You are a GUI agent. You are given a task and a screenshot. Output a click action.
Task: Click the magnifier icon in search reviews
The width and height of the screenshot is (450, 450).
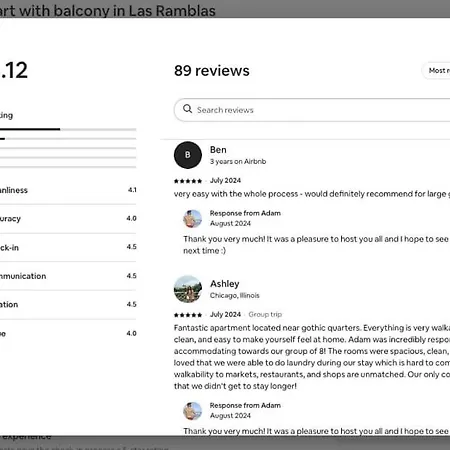click(188, 109)
